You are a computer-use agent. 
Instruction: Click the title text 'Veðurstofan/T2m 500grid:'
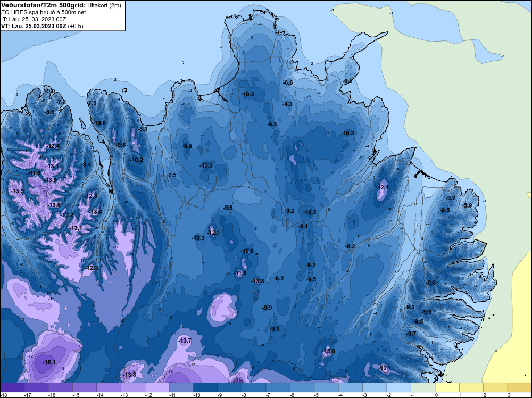coord(44,5)
